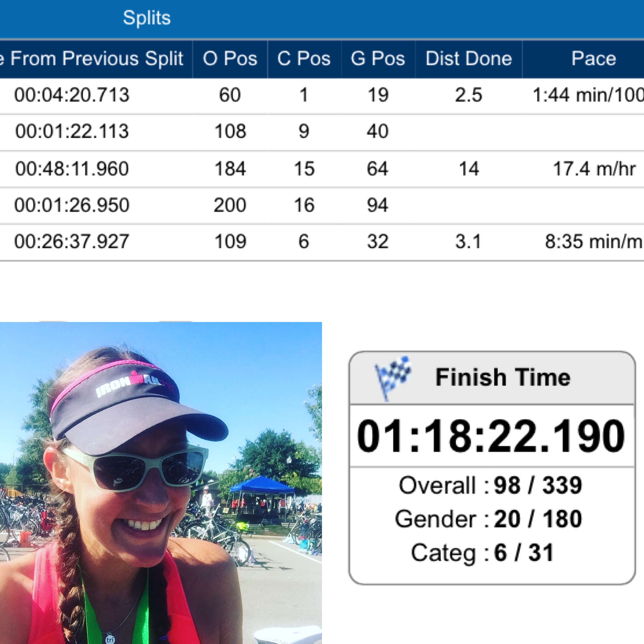Select the 00:48:11.960 split row

point(72,169)
